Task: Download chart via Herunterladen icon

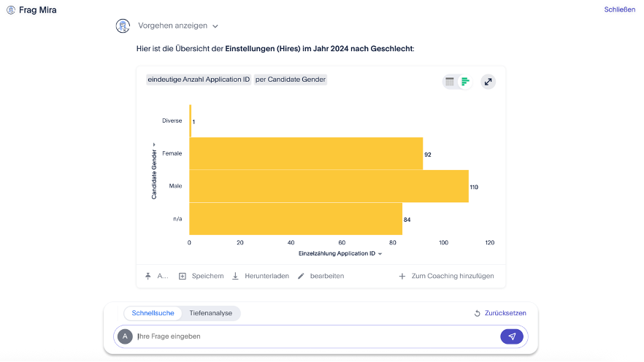Action: coord(236,276)
